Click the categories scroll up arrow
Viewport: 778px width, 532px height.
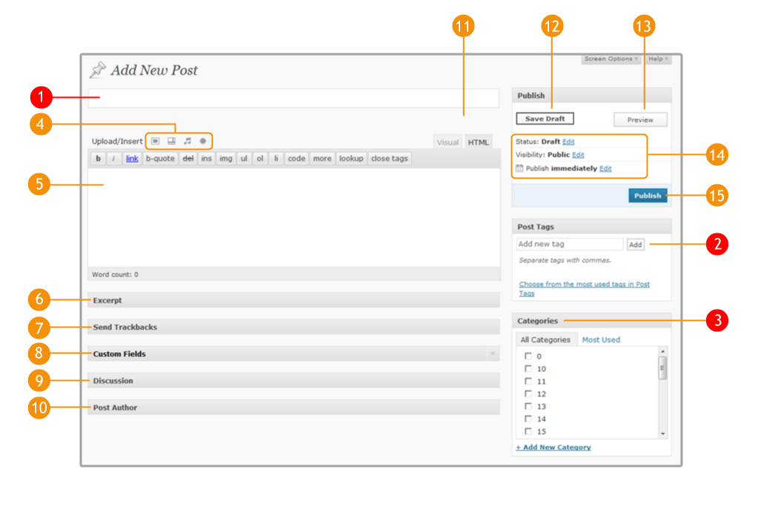(662, 351)
